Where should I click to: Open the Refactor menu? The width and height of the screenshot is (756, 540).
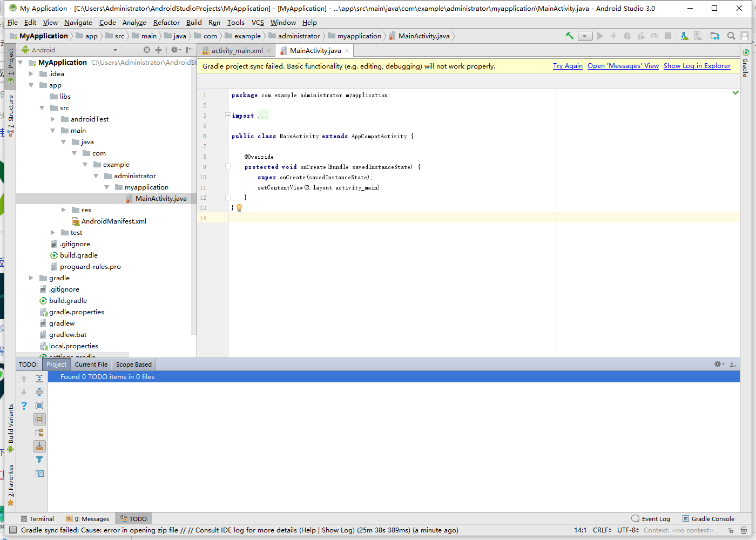[166, 23]
